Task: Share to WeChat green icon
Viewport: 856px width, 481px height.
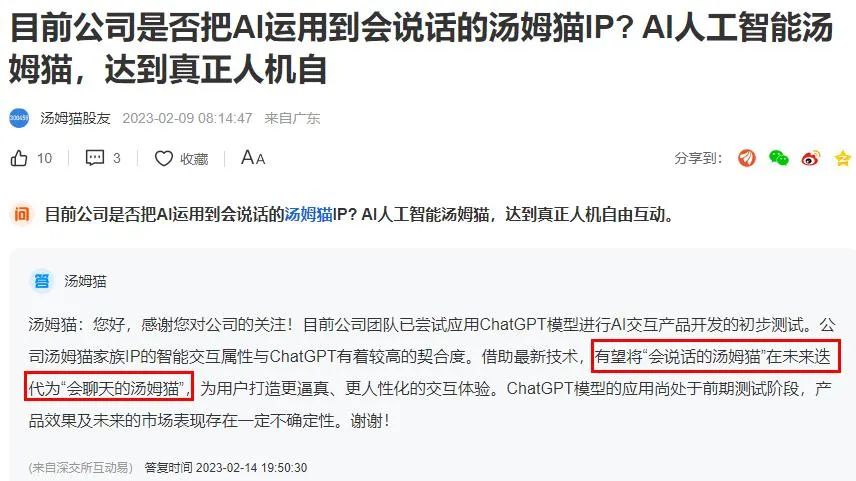Action: point(778,158)
